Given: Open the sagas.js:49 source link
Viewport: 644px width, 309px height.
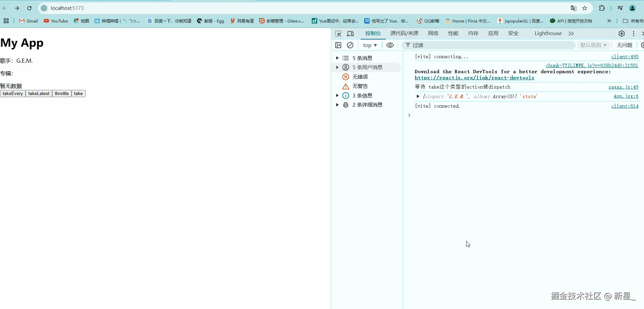Looking at the screenshot, I should click(623, 87).
